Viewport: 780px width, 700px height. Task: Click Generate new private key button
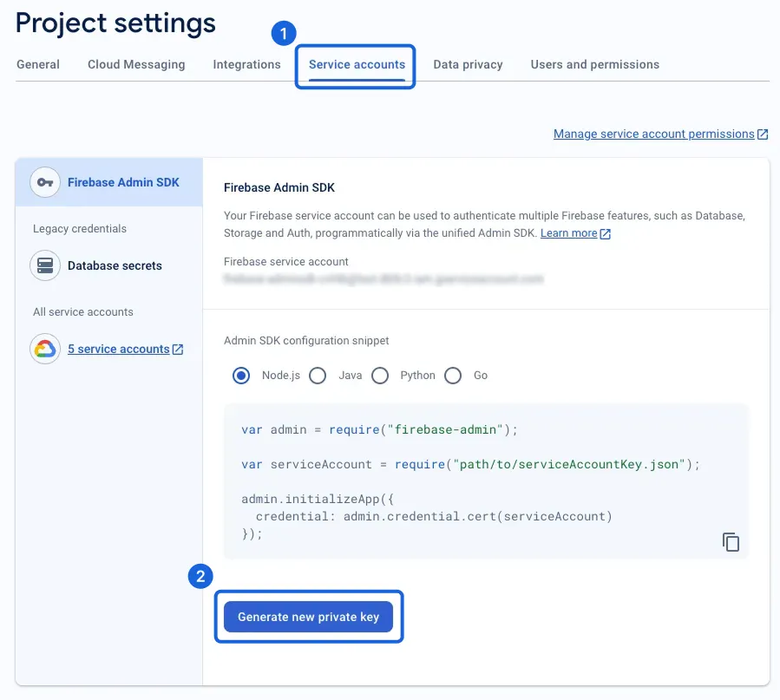coord(308,617)
